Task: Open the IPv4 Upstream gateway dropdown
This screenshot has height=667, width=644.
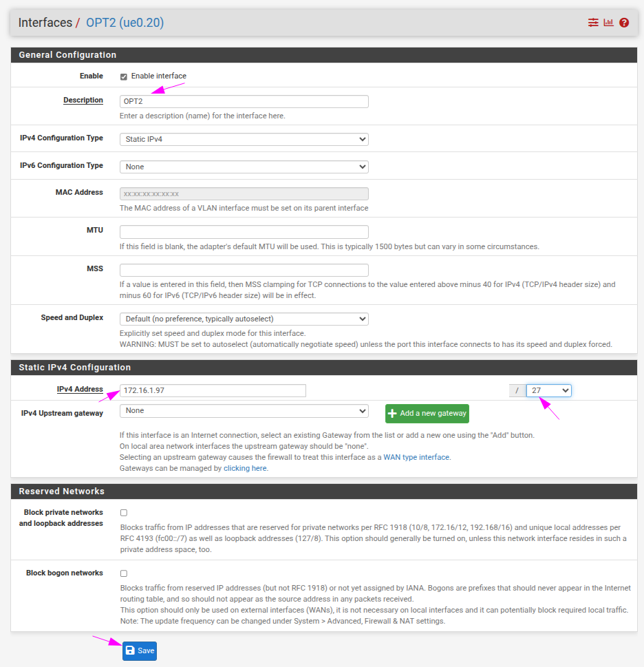Action: tap(244, 411)
